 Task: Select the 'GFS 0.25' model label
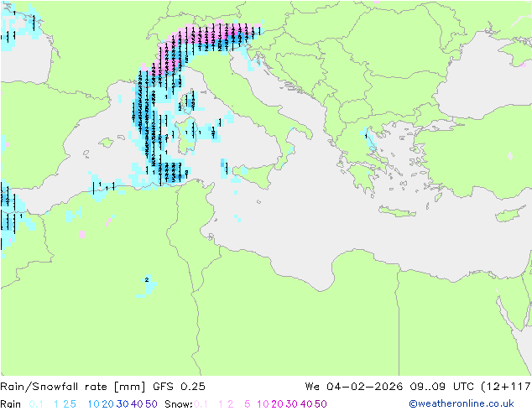pyautogui.click(x=179, y=387)
